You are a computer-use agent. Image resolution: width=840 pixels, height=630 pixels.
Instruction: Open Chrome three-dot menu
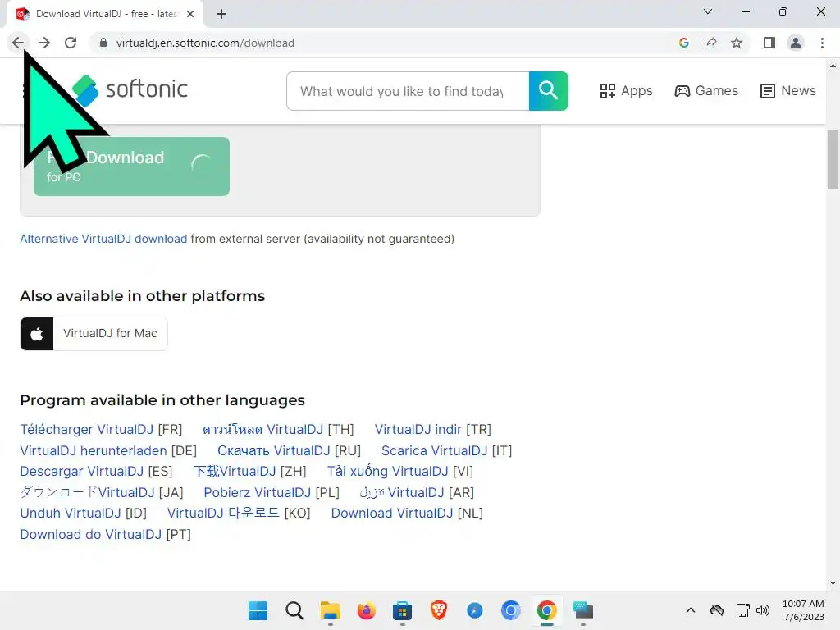click(822, 43)
